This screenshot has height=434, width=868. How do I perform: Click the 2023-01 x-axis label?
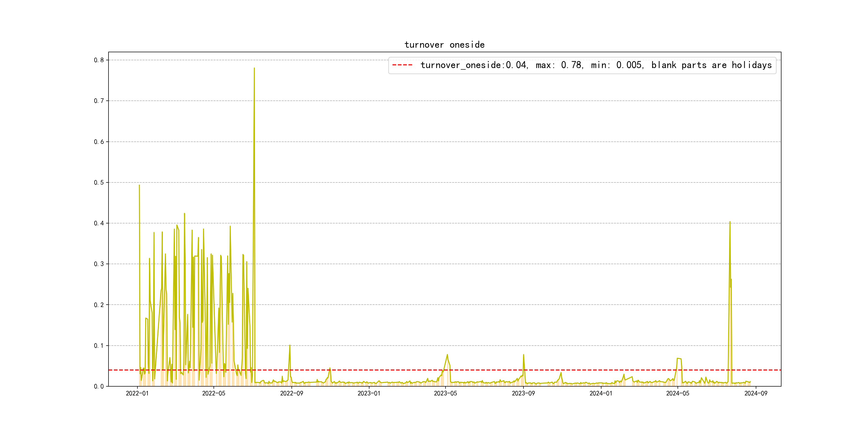coord(369,393)
